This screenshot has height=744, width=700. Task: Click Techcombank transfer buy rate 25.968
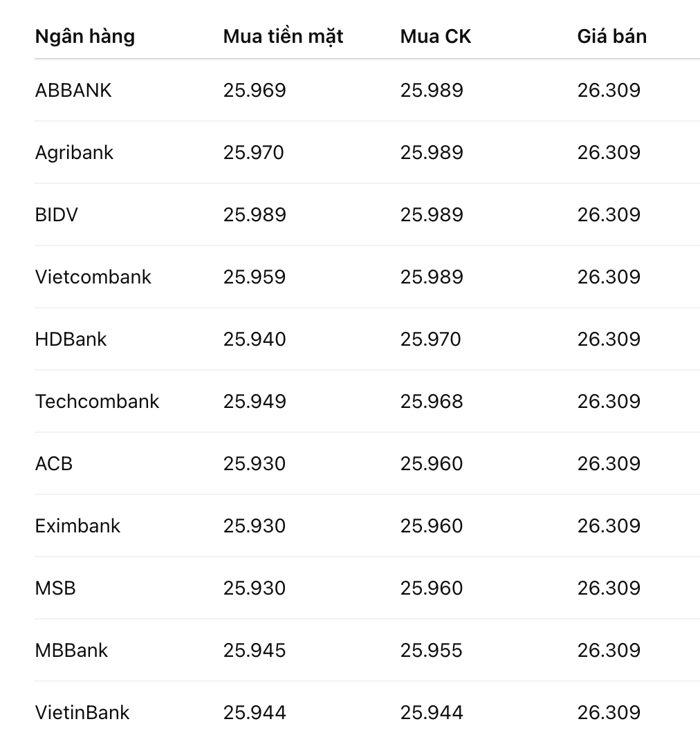432,401
